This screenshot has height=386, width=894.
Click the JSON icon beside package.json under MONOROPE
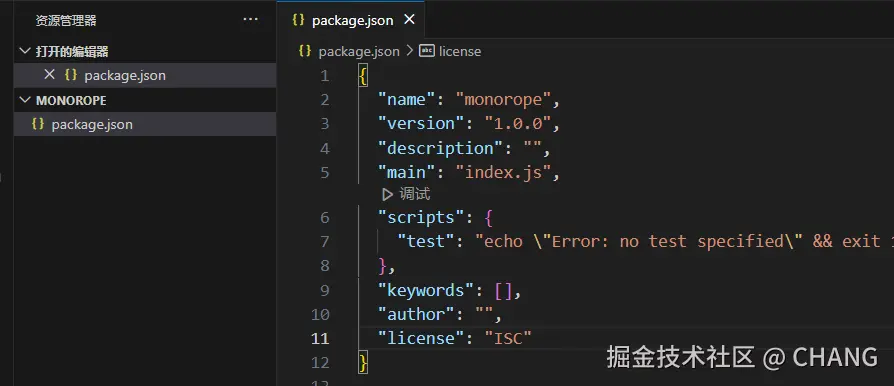point(38,124)
